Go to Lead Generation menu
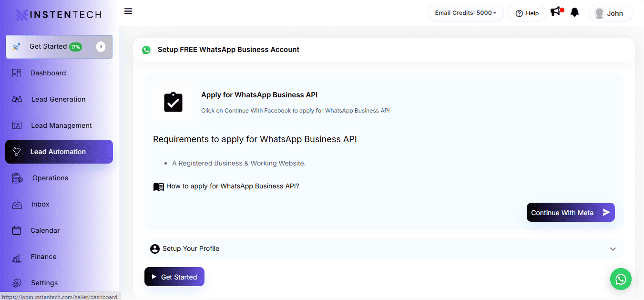This screenshot has height=300, width=644. click(59, 99)
